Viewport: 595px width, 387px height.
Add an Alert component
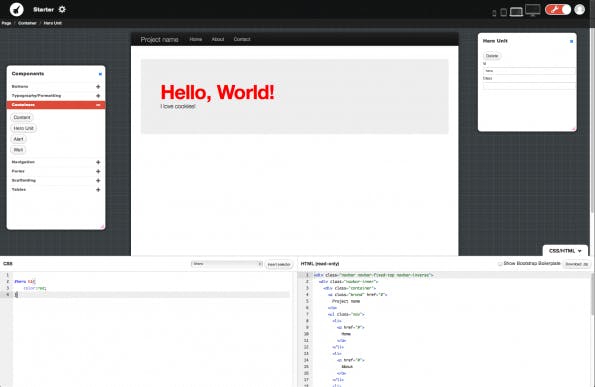pos(19,139)
